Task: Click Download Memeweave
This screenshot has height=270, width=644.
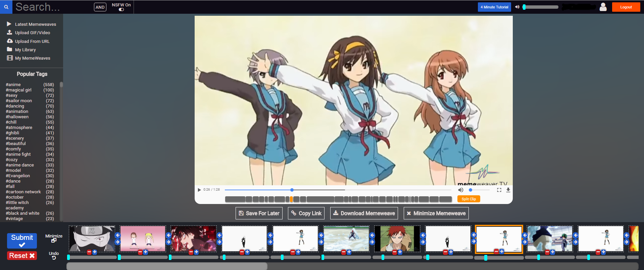Action: 364,213
